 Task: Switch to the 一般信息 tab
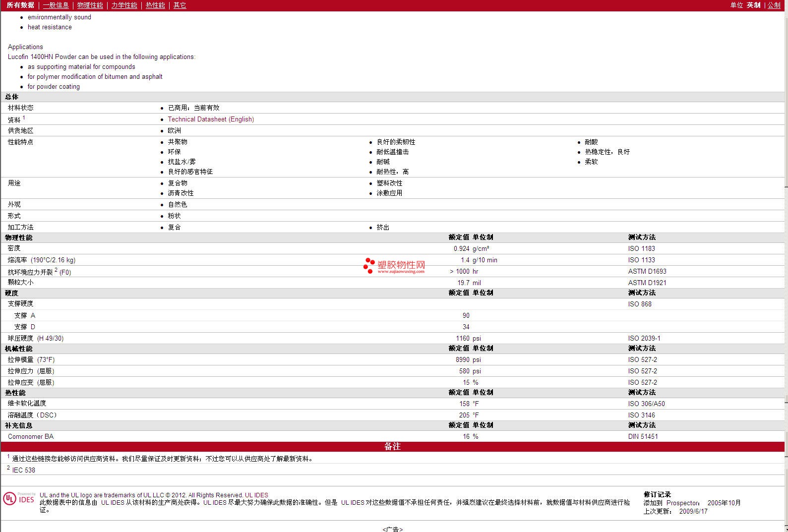tap(56, 5)
